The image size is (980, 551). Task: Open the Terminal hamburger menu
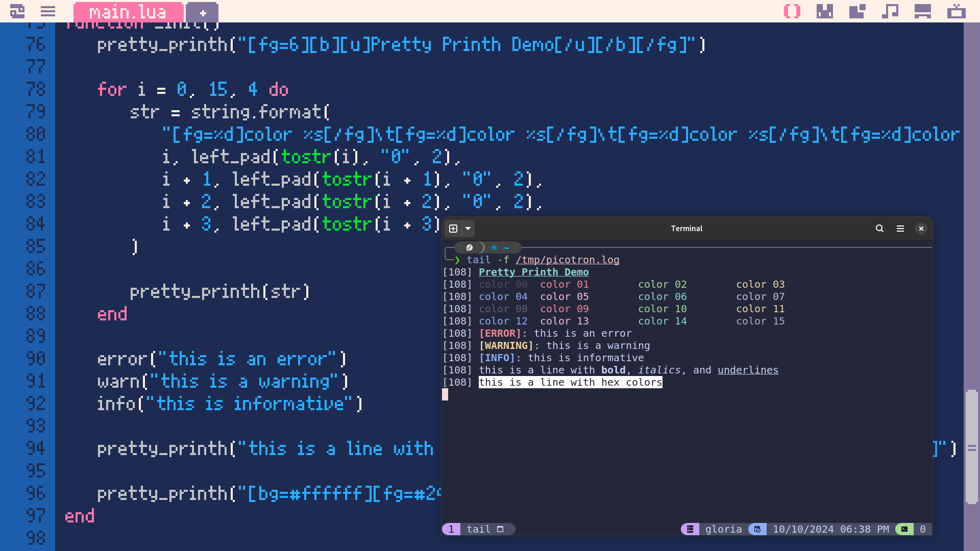pyautogui.click(x=900, y=229)
